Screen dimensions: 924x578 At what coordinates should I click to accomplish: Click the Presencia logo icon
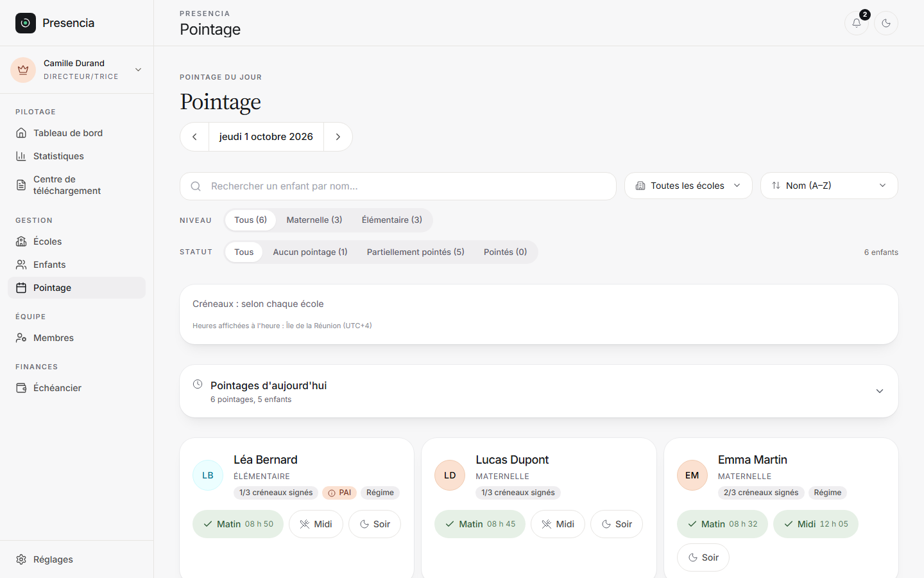click(x=26, y=23)
